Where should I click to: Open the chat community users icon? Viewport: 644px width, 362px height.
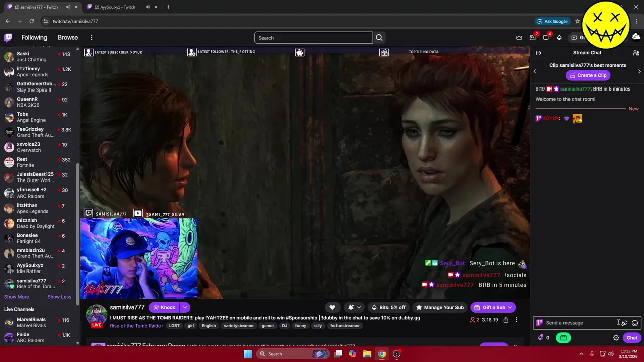coord(636,53)
